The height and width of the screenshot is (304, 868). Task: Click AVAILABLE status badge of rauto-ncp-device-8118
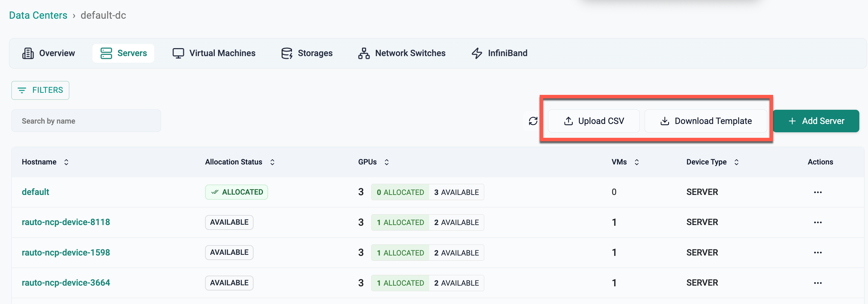[x=229, y=222]
